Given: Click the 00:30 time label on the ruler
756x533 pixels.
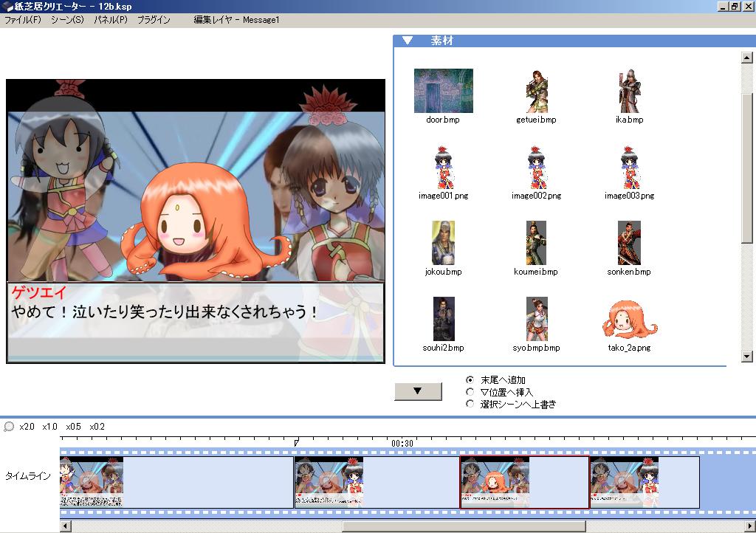Looking at the screenshot, I should (402, 444).
